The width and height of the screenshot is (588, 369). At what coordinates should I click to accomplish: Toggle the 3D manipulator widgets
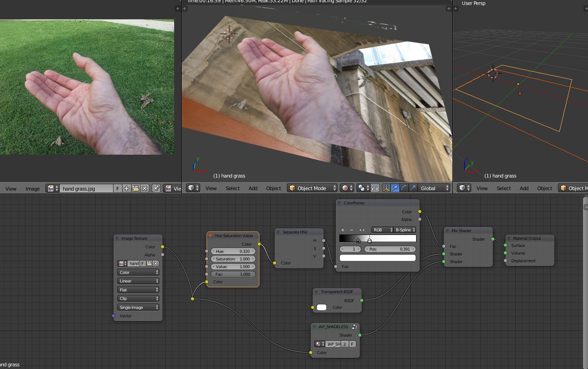click(x=386, y=188)
